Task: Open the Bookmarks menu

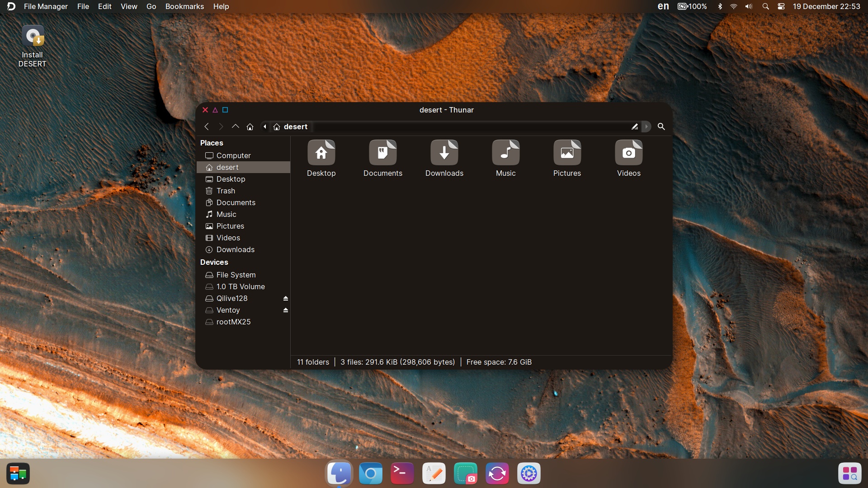Action: point(184,6)
